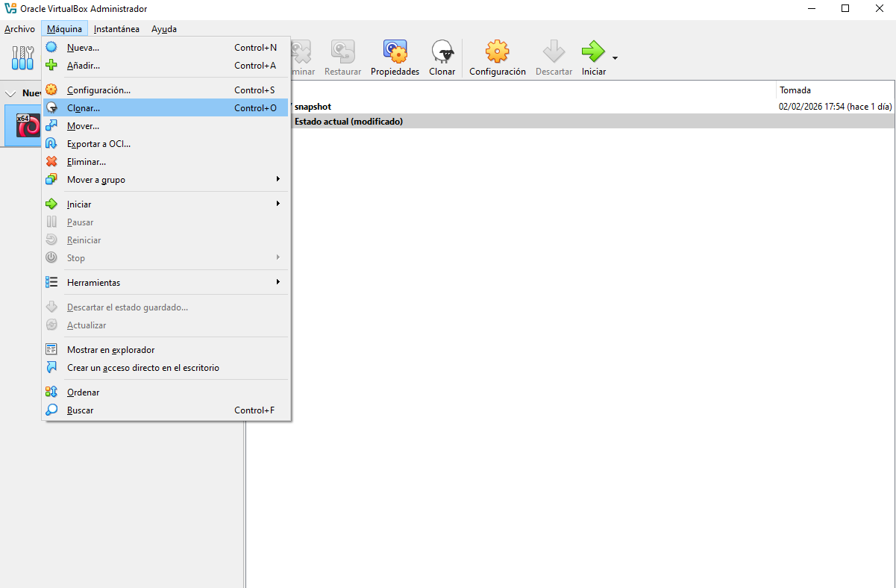Click the Restaurar toolbar button
896x588 pixels.
coord(343,57)
